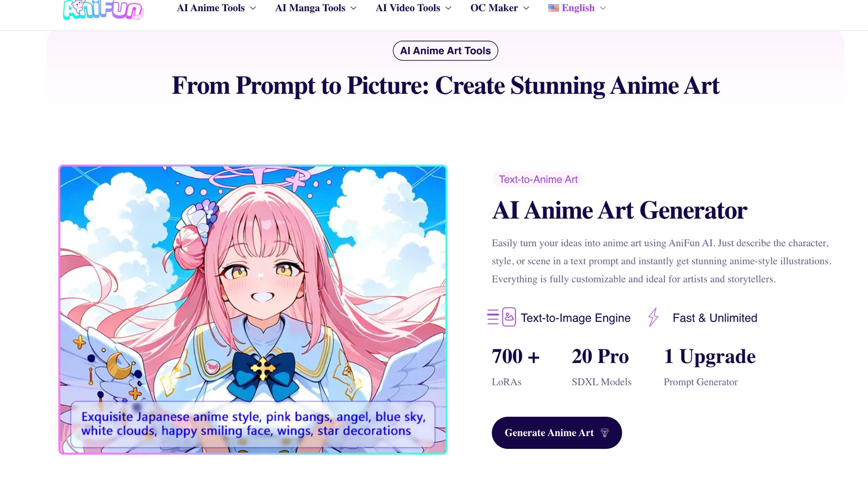Click the 700 + LoRAs statistic
The image size is (868, 488).
click(x=516, y=366)
